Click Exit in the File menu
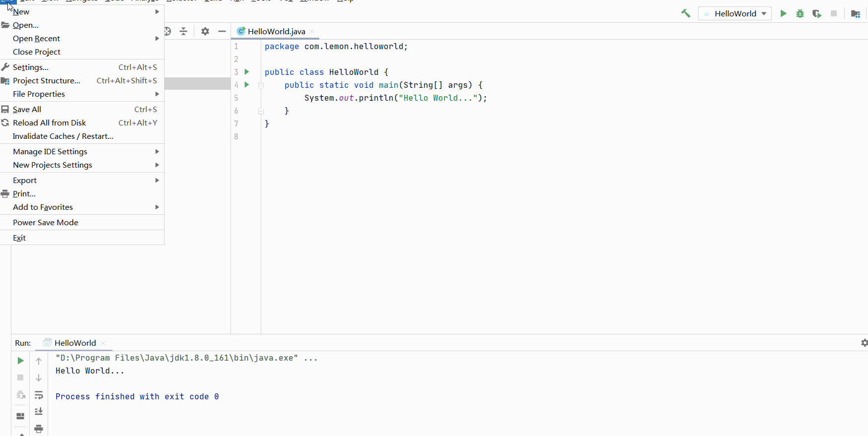Viewport: 868px width, 436px height. 82,238
